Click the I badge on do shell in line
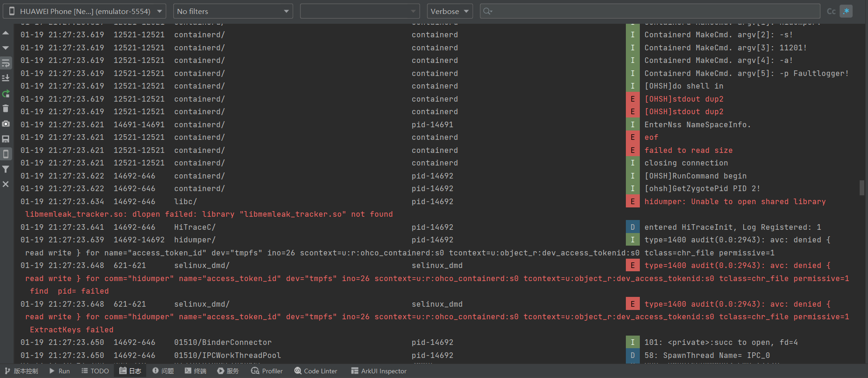 tap(632, 86)
